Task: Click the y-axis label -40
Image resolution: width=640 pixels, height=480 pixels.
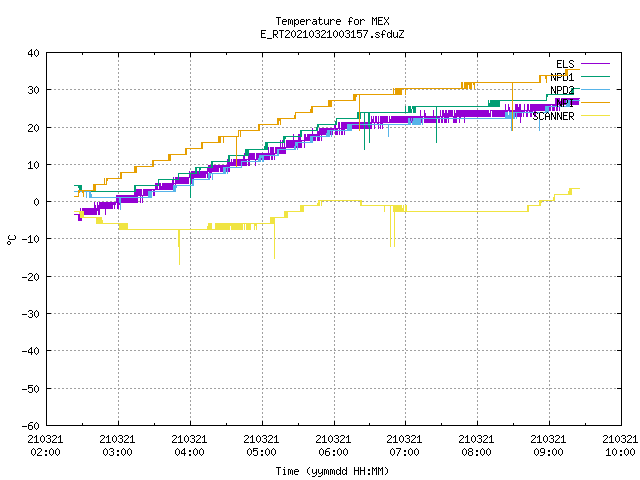Action: (31, 351)
